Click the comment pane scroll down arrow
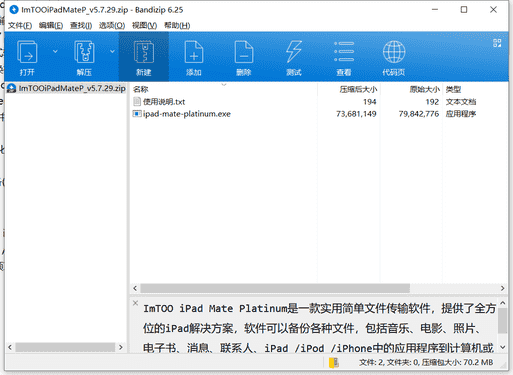The image size is (513, 375). coord(503,347)
